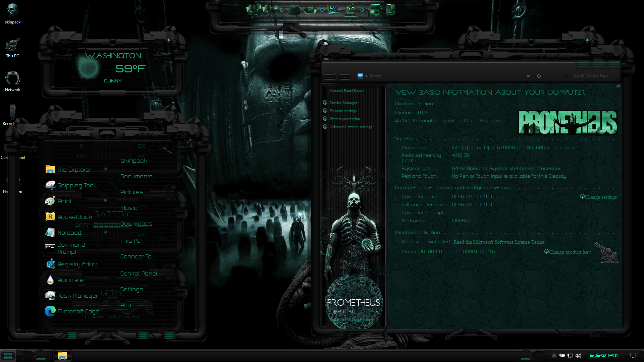Viewport: 644px width, 362px height.
Task: Click the Change product key link
Action: [570, 252]
